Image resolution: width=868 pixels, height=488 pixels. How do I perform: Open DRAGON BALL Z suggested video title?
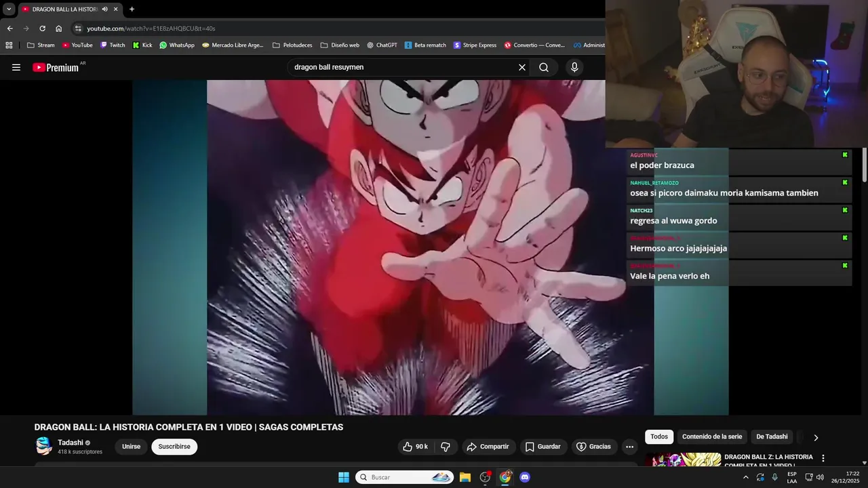coord(768,461)
